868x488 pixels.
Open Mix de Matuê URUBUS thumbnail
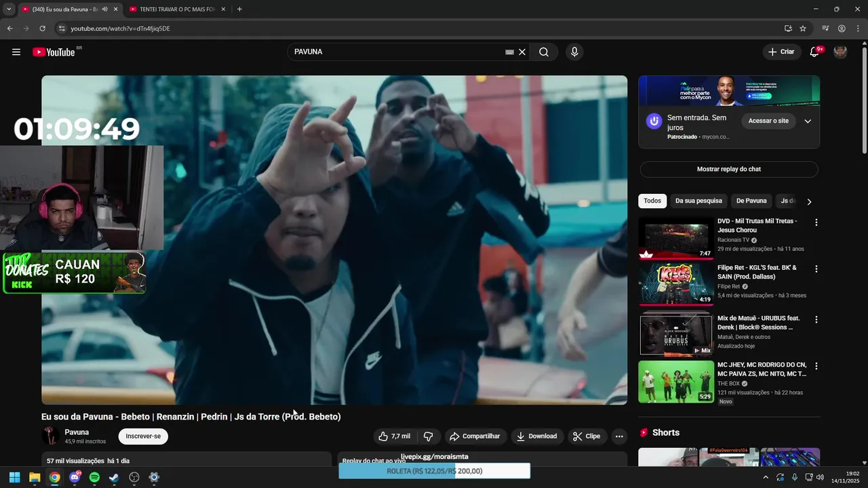coord(676,333)
